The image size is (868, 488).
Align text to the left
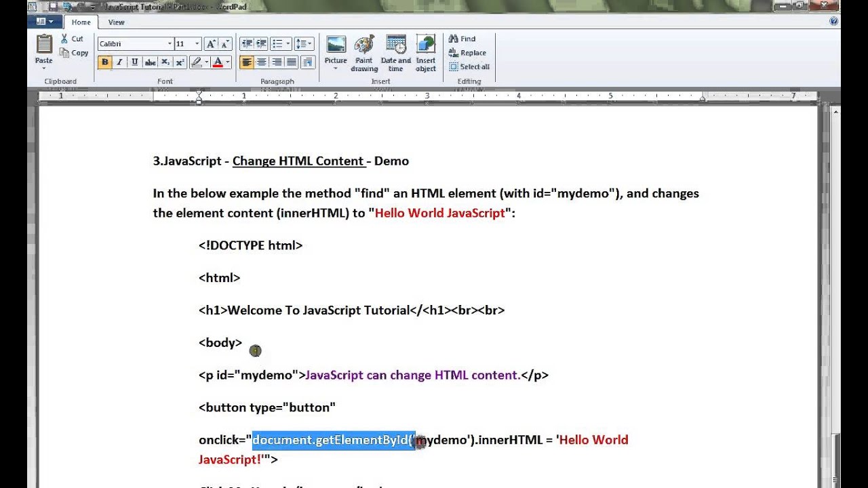[246, 62]
